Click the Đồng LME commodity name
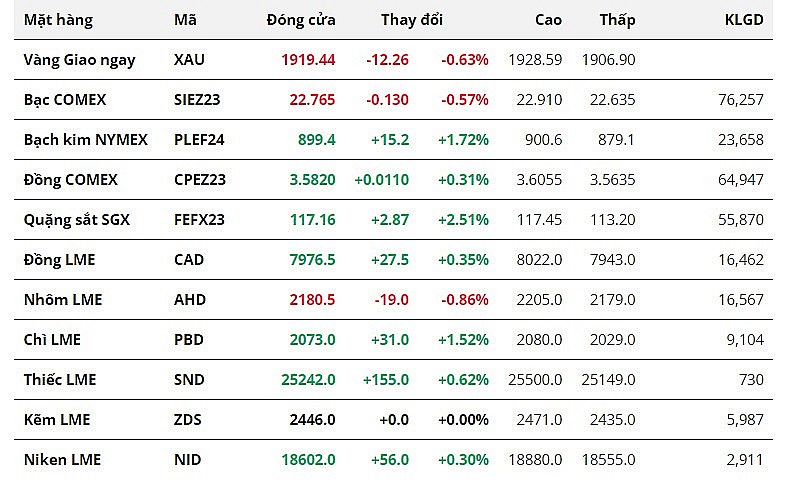The height and width of the screenshot is (485, 785). pyautogui.click(x=59, y=260)
